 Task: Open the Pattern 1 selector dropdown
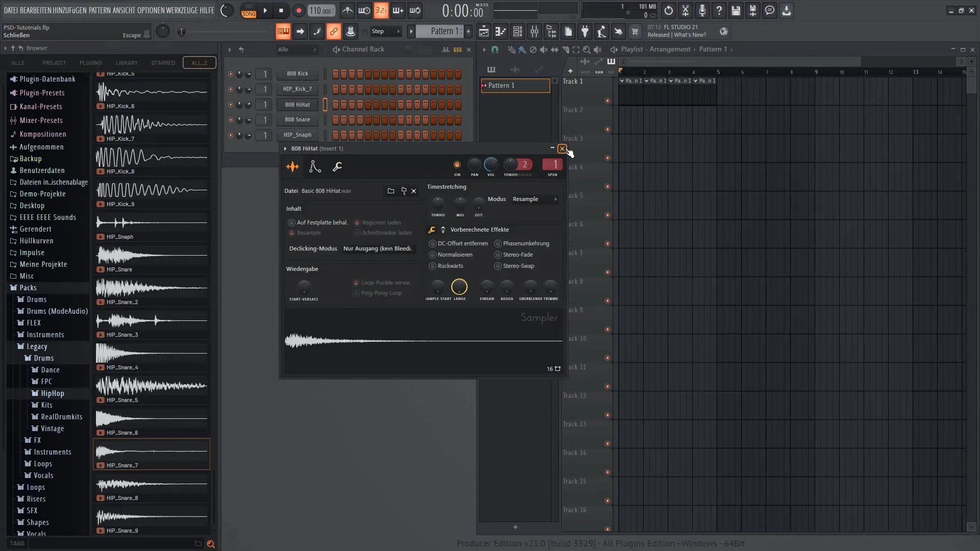tap(439, 32)
